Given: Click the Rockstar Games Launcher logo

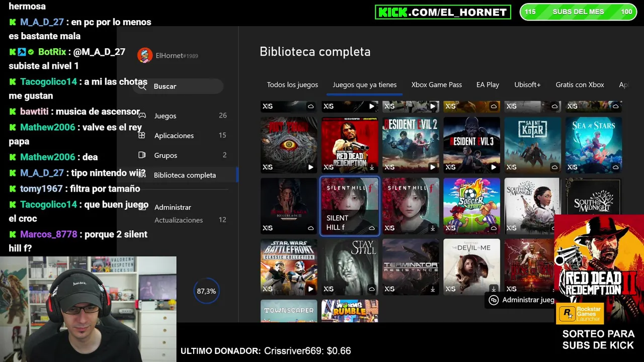Looking at the screenshot, I should (x=580, y=314).
